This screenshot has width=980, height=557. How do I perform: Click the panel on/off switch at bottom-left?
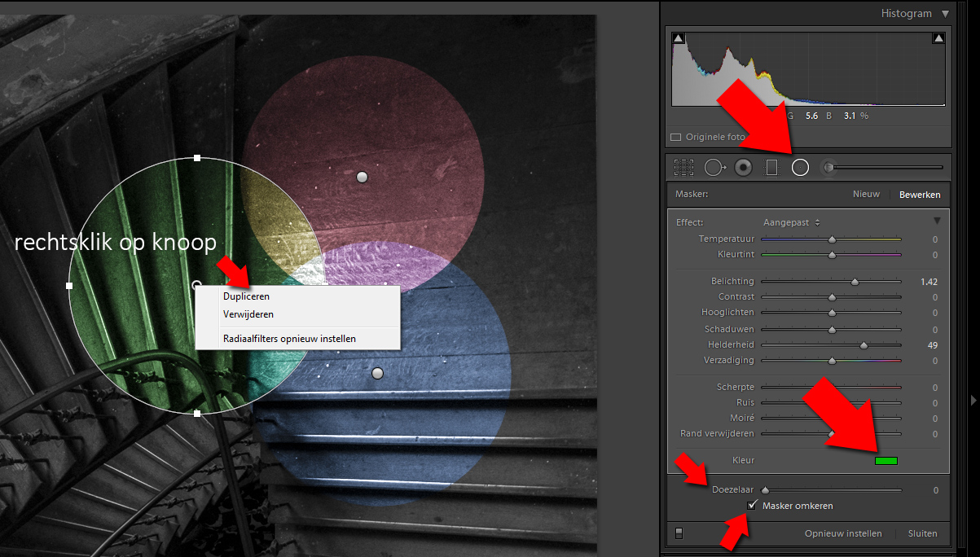[x=679, y=534]
